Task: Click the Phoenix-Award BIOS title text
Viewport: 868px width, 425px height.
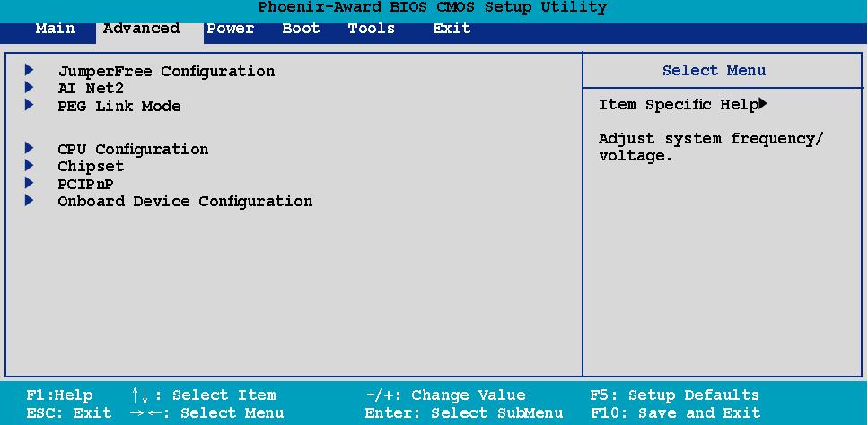Action: [433, 8]
